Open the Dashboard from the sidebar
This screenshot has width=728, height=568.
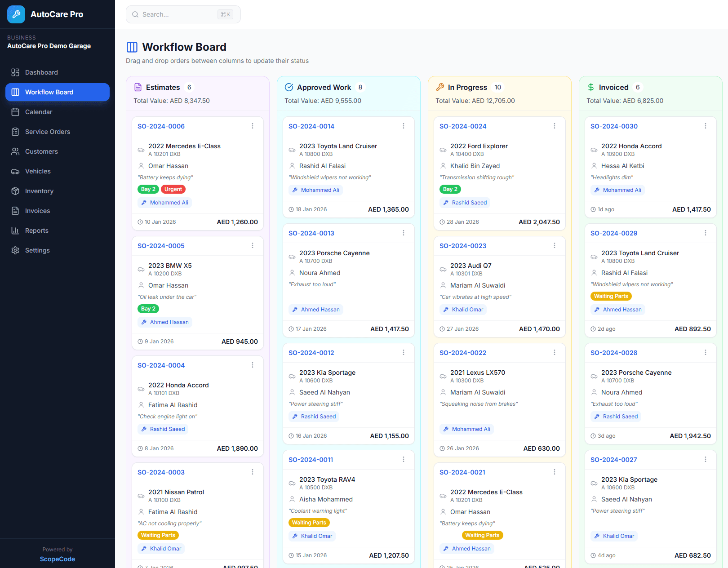[41, 72]
